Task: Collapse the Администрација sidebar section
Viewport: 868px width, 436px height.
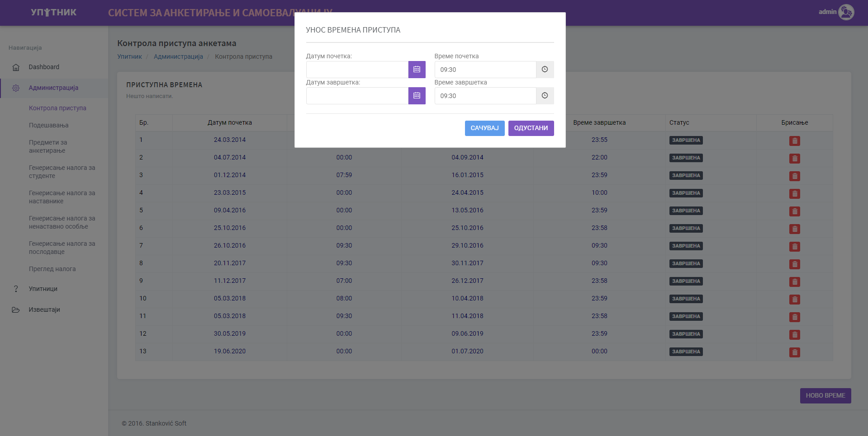Action: [x=53, y=88]
